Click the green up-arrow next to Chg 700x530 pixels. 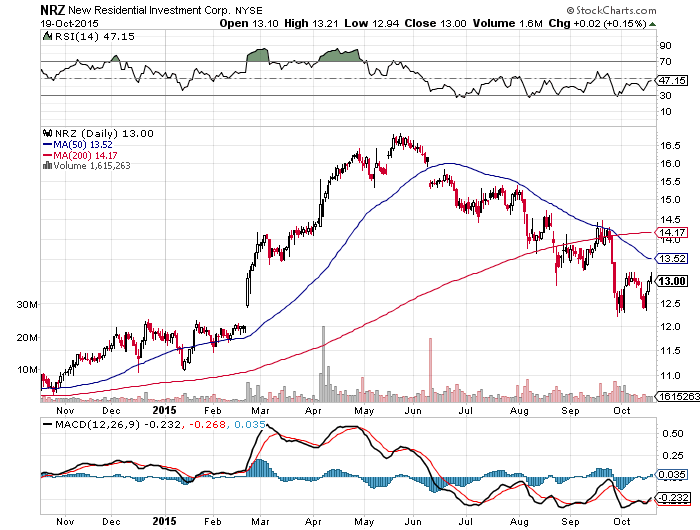pyautogui.click(x=652, y=24)
